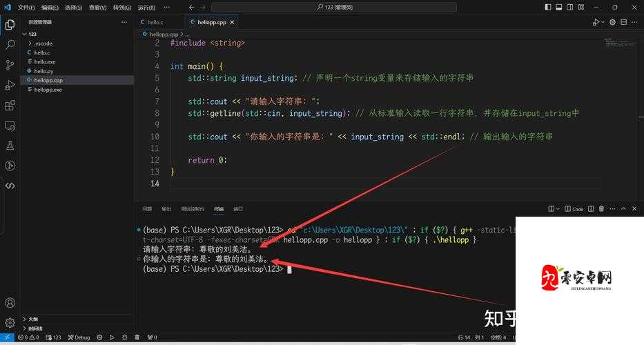Switch to the 端口 panel tab
The width and height of the screenshot is (644, 345).
tap(238, 209)
